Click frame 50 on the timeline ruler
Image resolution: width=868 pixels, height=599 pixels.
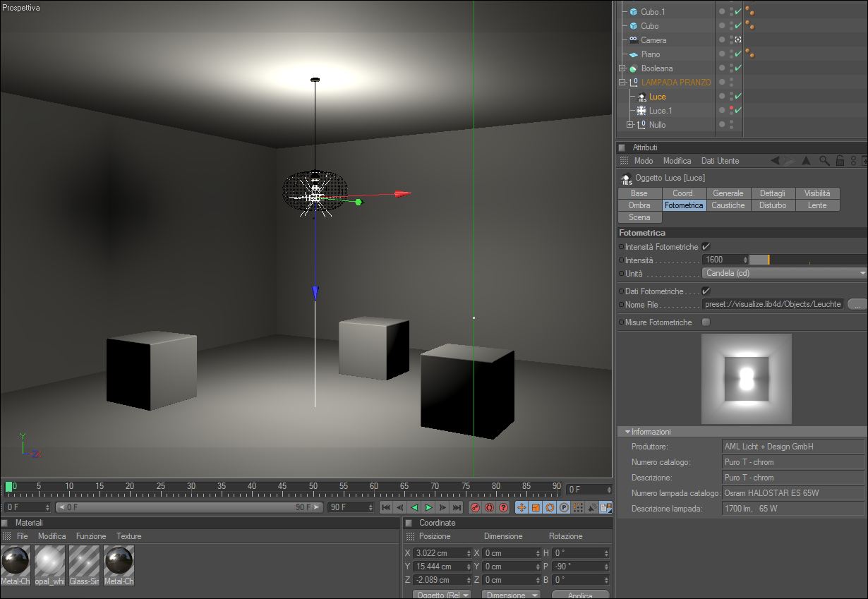[313, 486]
